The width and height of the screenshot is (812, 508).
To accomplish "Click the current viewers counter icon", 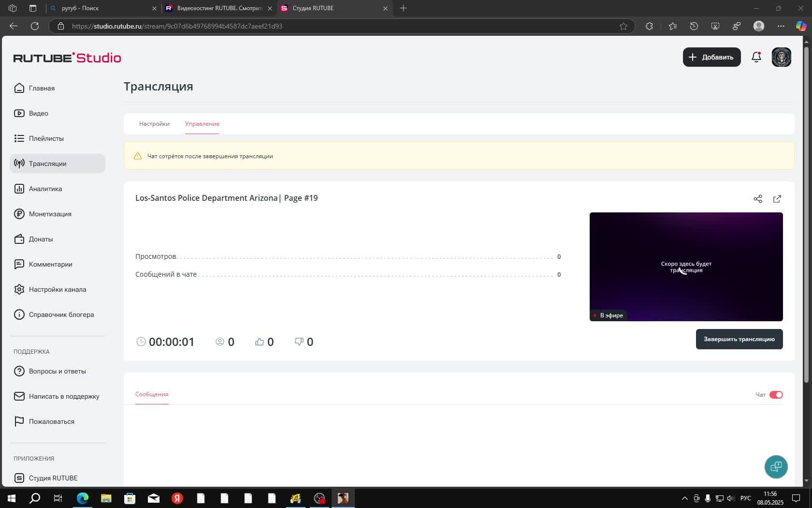I will pos(220,342).
